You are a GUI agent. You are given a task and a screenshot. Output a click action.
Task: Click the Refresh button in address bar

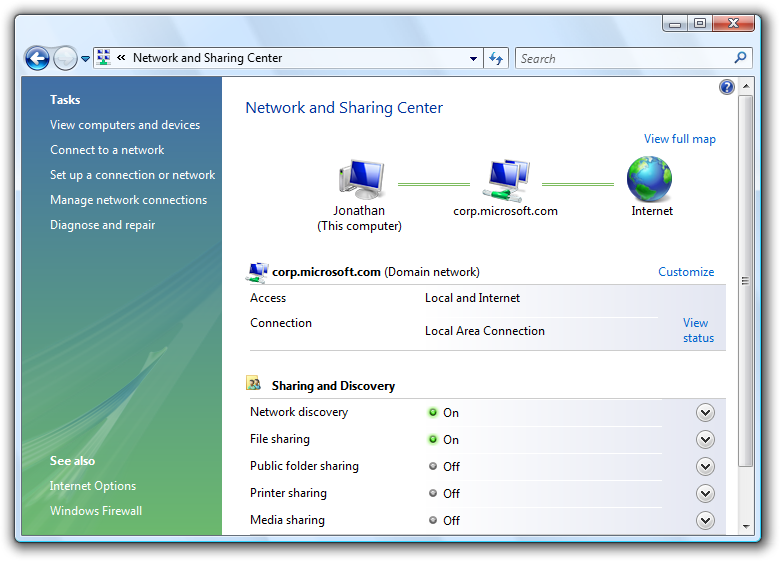[x=496, y=58]
